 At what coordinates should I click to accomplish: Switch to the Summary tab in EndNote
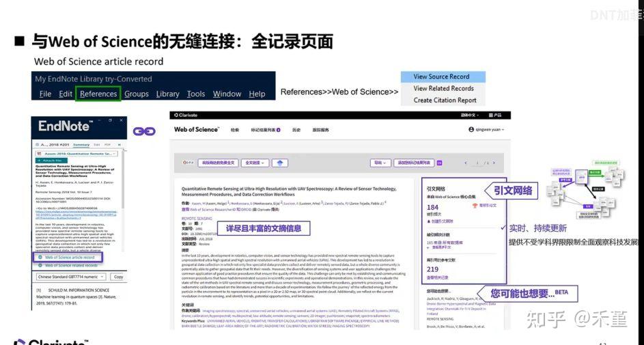(x=81, y=145)
